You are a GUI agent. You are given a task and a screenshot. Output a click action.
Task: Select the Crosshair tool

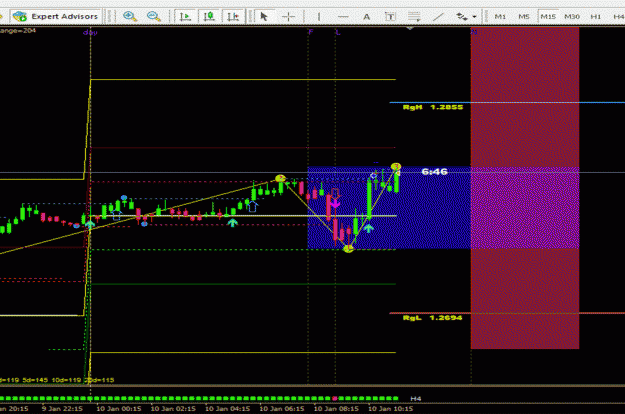pos(288,16)
